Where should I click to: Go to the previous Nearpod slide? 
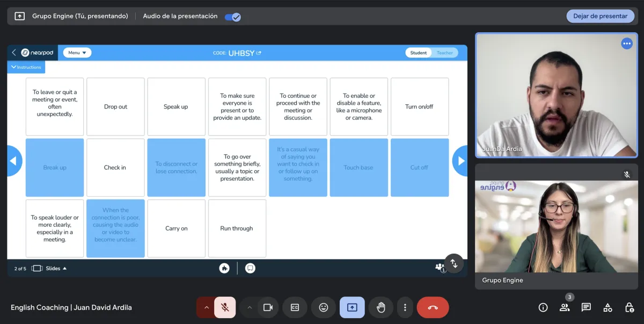click(14, 161)
